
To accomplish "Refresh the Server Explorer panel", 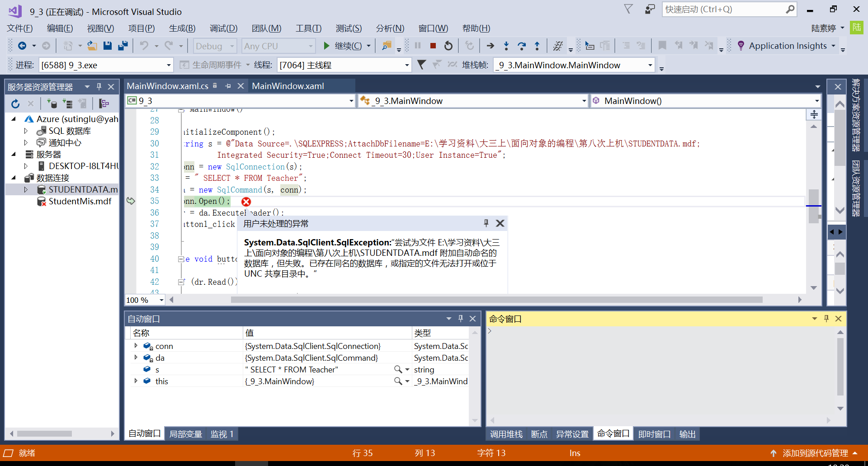I will click(x=15, y=104).
